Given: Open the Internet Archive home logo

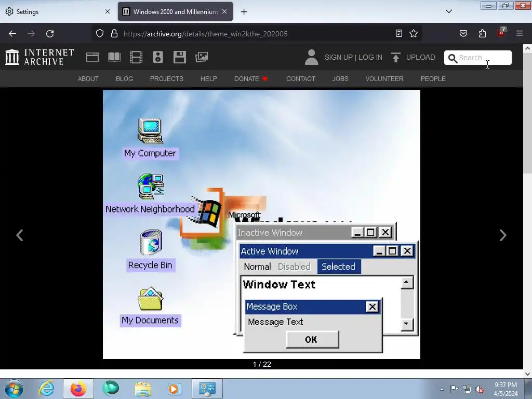Looking at the screenshot, I should (x=39, y=57).
